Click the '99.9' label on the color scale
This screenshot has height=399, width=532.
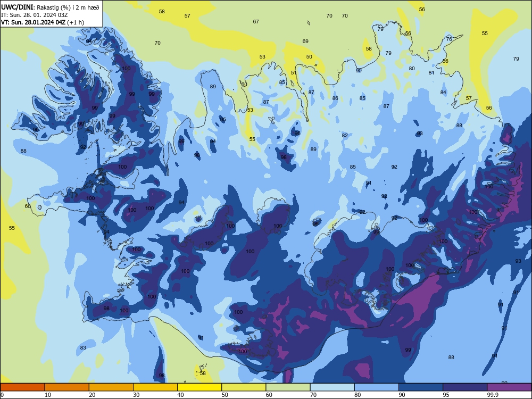click(x=493, y=395)
